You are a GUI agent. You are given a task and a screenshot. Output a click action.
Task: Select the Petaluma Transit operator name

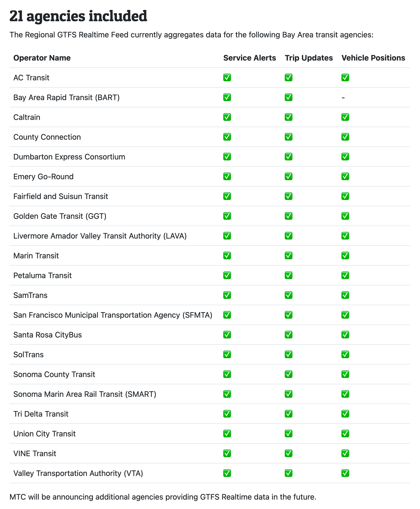tap(42, 275)
